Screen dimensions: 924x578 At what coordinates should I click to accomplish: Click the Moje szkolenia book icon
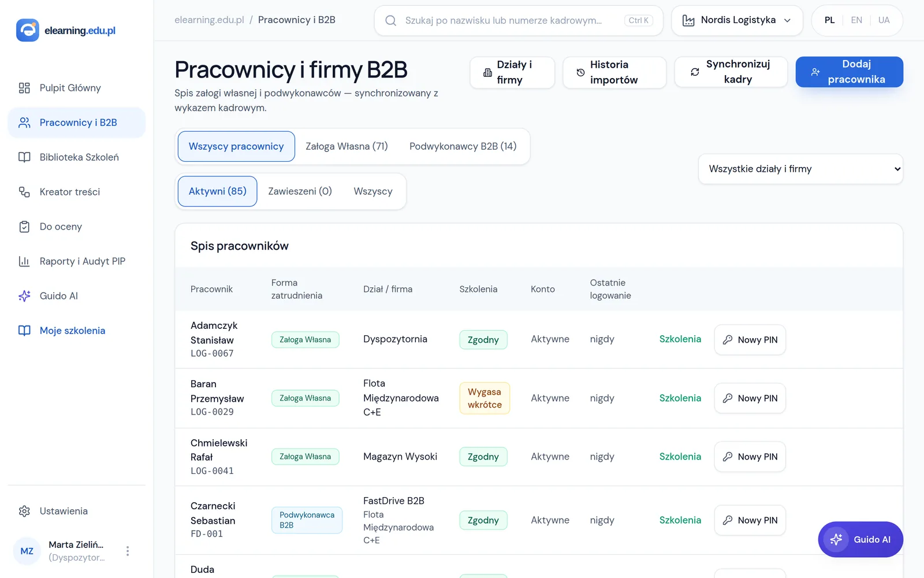point(24,331)
